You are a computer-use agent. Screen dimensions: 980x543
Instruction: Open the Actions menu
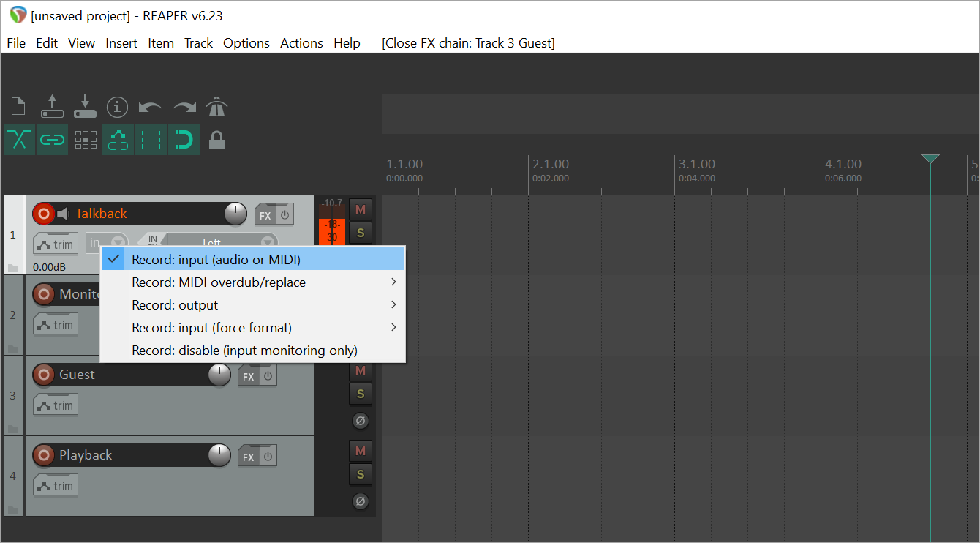coord(301,43)
